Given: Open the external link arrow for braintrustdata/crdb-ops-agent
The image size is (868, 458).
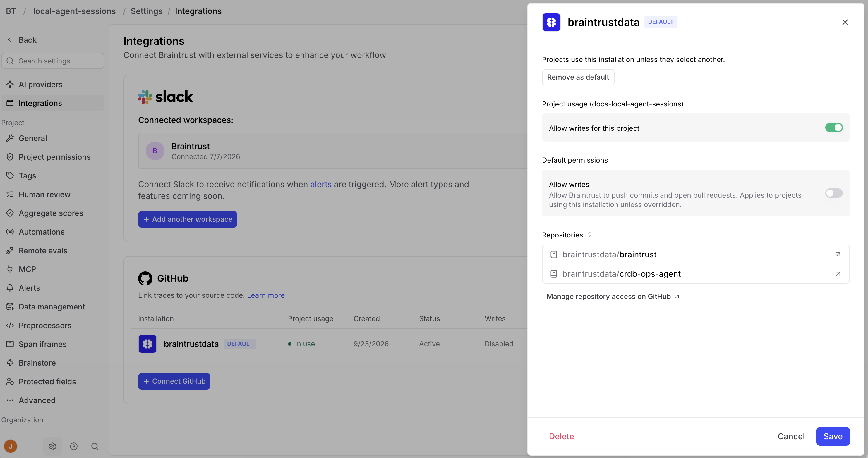Looking at the screenshot, I should click(x=838, y=274).
